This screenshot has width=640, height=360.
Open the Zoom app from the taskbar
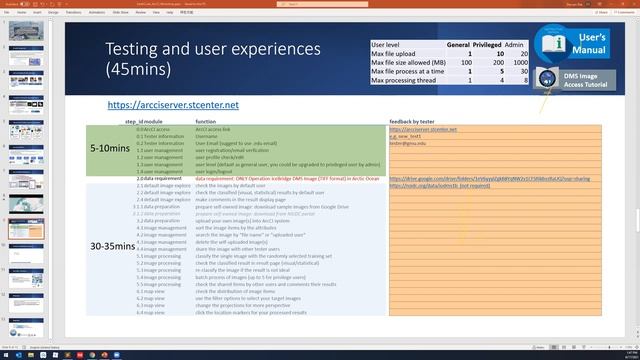pos(117,355)
